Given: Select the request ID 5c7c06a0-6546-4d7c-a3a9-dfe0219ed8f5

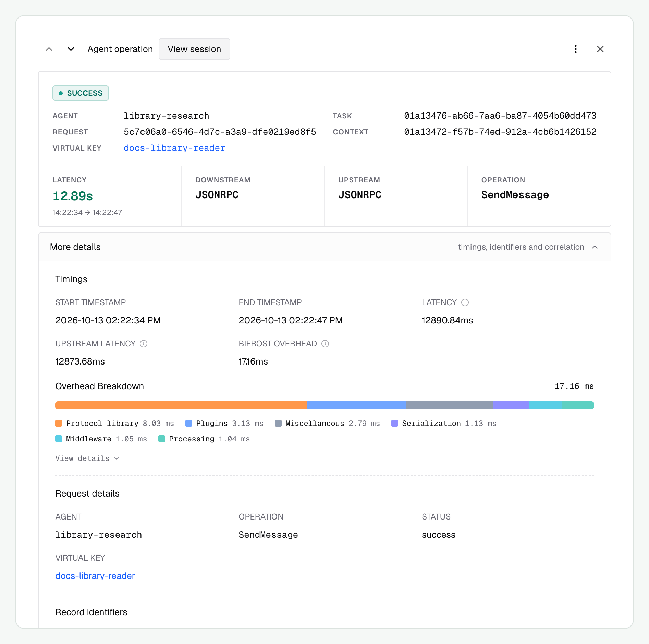Looking at the screenshot, I should pyautogui.click(x=220, y=132).
